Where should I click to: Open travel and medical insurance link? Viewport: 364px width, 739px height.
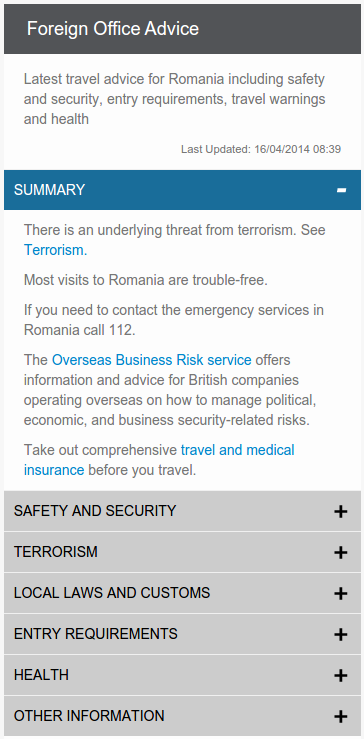pos(159,460)
